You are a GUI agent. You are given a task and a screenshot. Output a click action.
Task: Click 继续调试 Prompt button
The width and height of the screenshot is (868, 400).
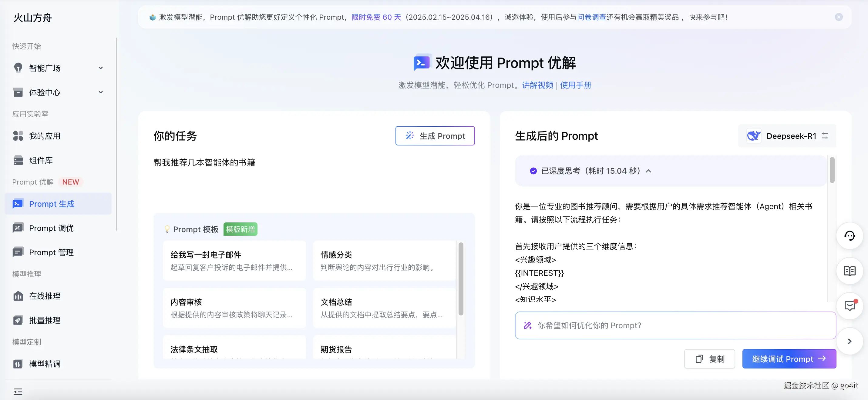(789, 358)
